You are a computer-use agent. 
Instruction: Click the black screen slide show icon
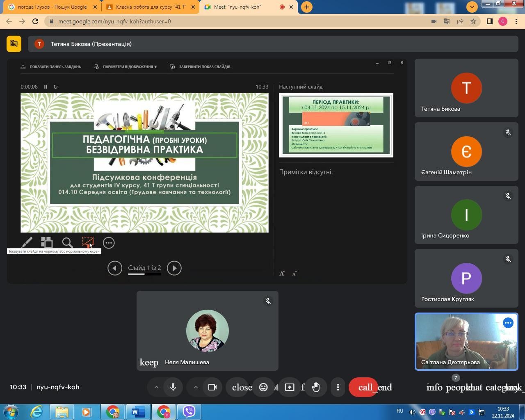[88, 242]
